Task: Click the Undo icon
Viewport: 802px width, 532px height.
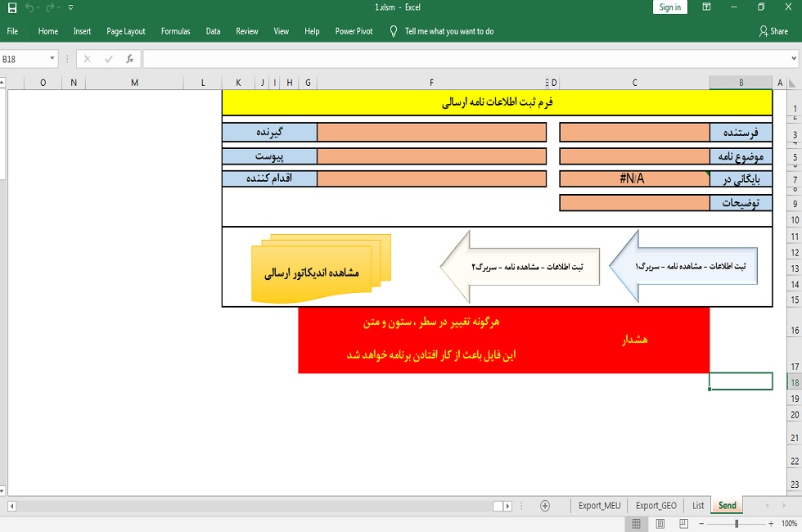Action: pyautogui.click(x=30, y=7)
